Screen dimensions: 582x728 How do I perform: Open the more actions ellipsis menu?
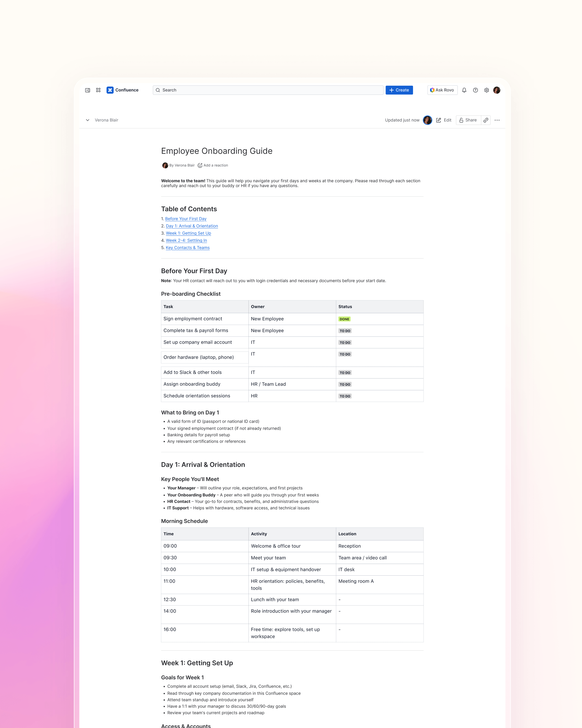(497, 120)
